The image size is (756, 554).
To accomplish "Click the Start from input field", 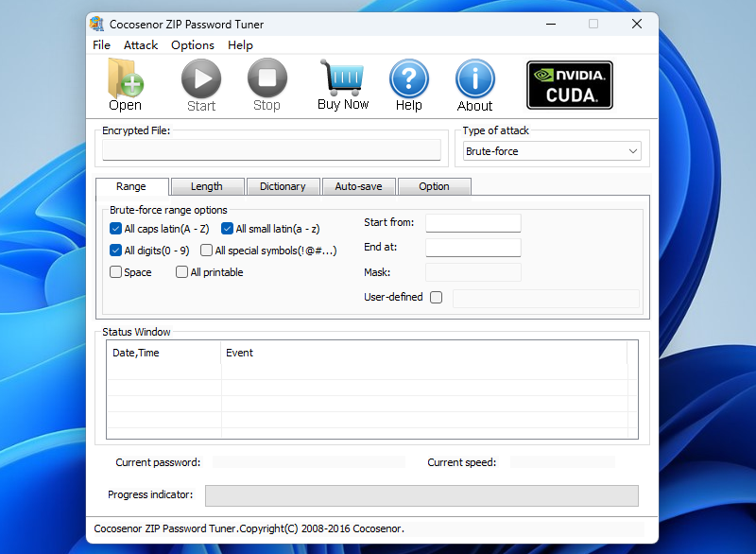I will tap(473, 223).
